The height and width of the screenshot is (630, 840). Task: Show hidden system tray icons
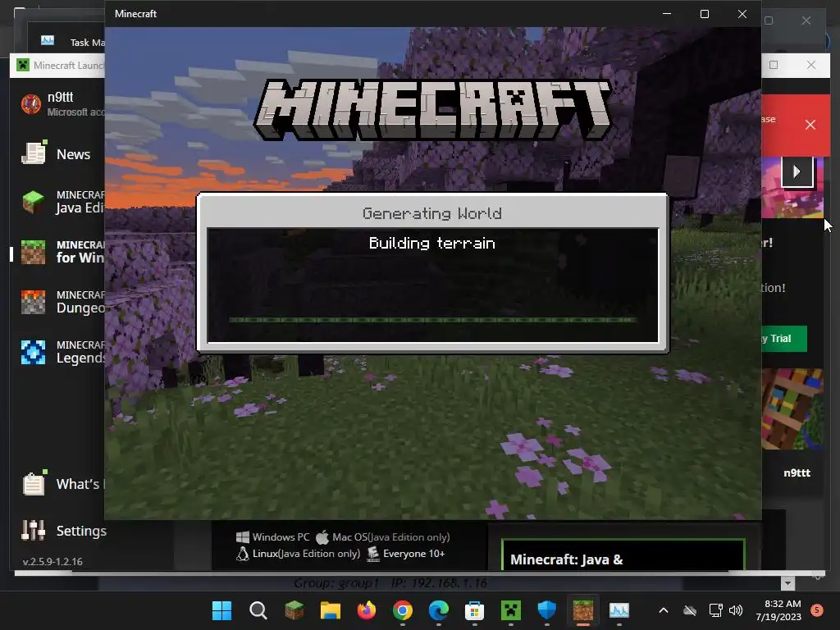(663, 610)
